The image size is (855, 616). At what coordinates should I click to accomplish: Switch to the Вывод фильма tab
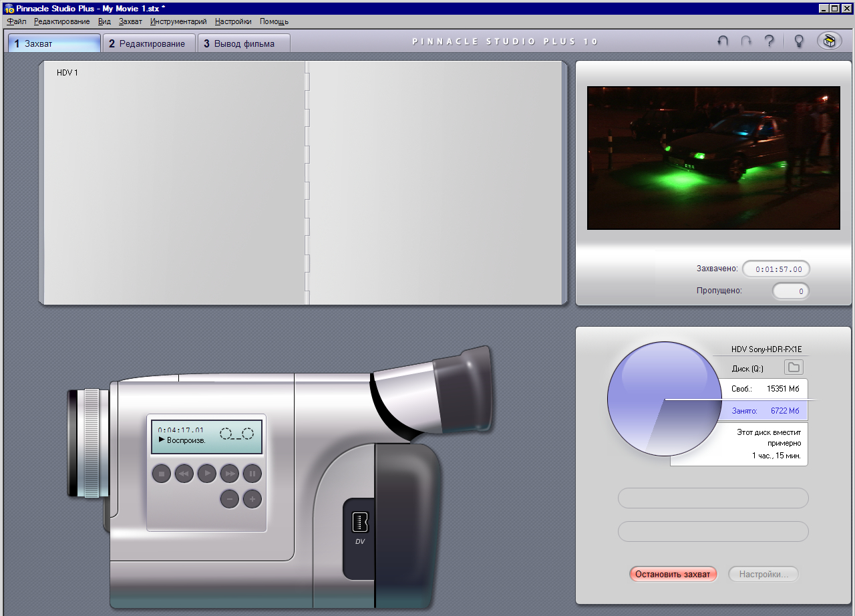pyautogui.click(x=244, y=43)
